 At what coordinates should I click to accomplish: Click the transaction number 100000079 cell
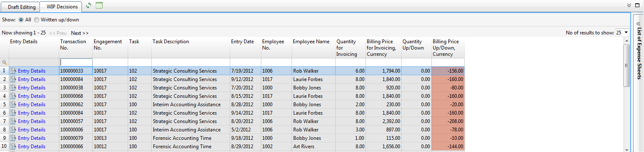pyautogui.click(x=76, y=138)
